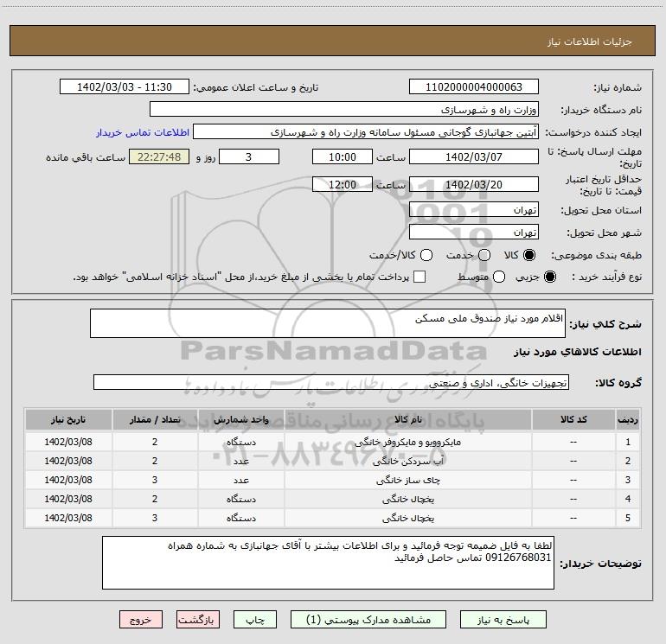The image size is (666, 644).
Task: Click the remaining days field showing 3
Action: pyautogui.click(x=249, y=156)
